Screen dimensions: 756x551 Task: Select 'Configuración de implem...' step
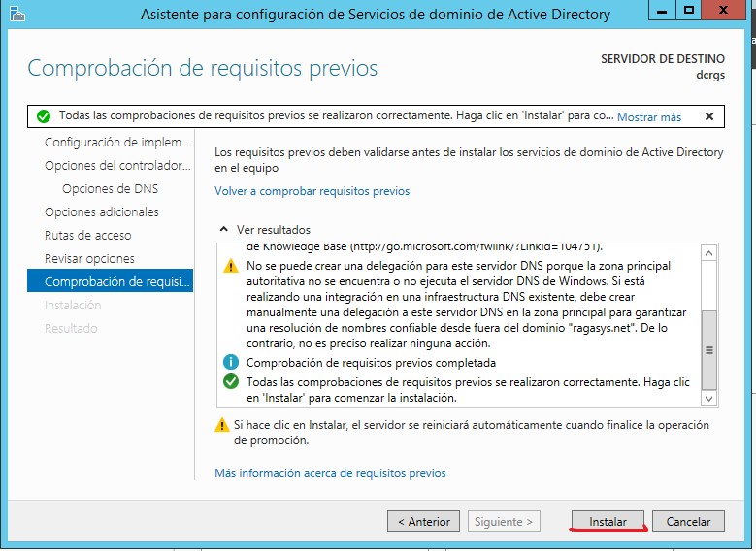pyautogui.click(x=117, y=143)
